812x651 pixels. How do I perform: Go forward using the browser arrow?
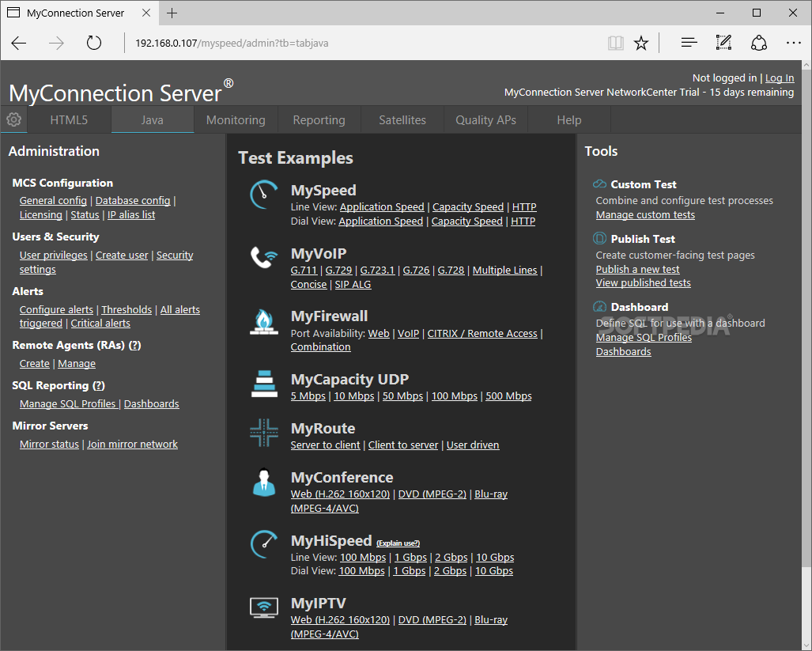click(56, 43)
